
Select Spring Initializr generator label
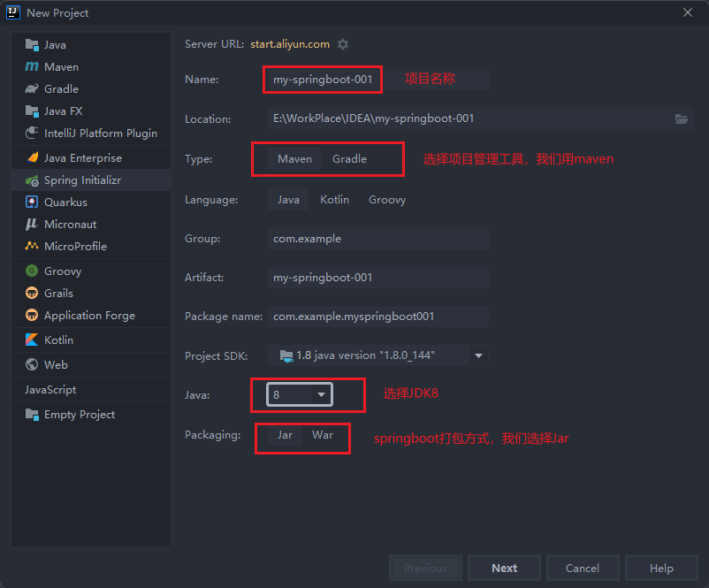click(x=82, y=180)
